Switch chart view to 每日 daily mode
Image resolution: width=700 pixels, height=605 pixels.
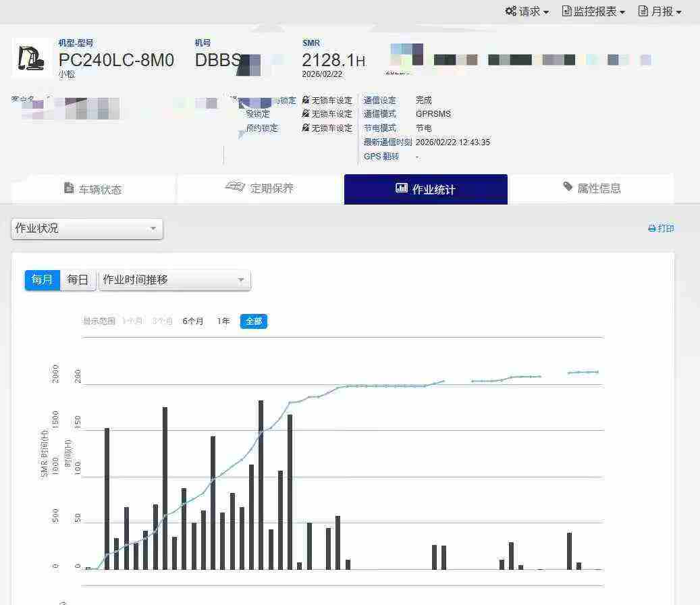pyautogui.click(x=76, y=280)
